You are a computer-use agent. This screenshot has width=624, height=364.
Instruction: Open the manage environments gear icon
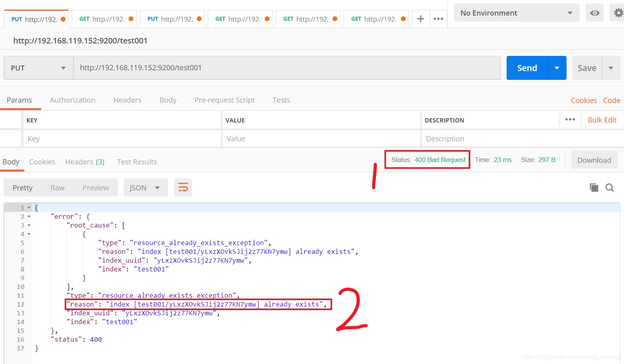618,13
